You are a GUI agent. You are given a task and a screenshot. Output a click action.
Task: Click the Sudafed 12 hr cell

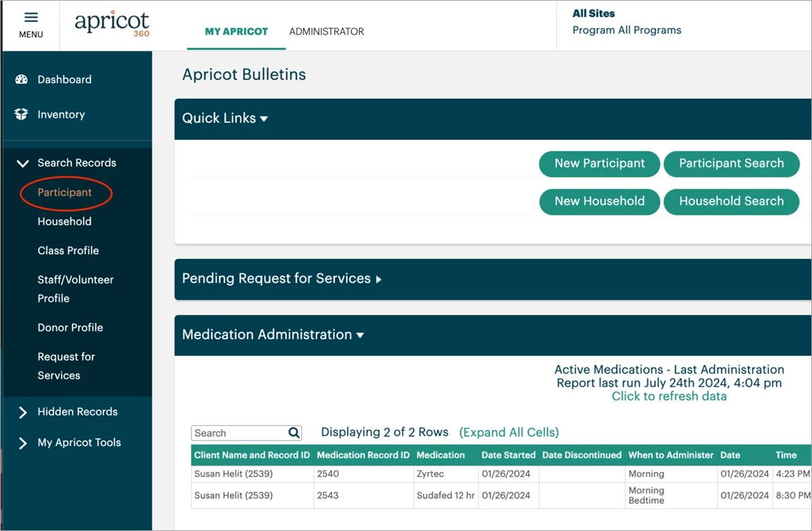point(446,496)
